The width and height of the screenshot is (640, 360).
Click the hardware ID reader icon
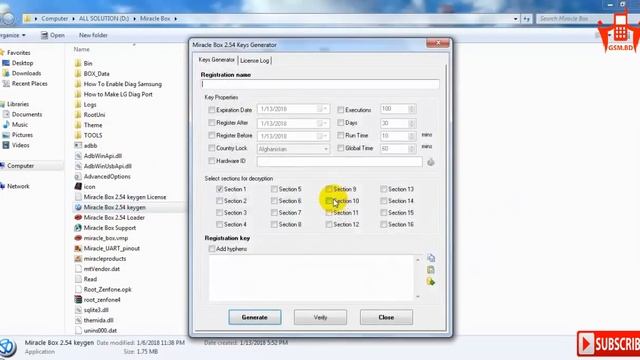(431, 162)
